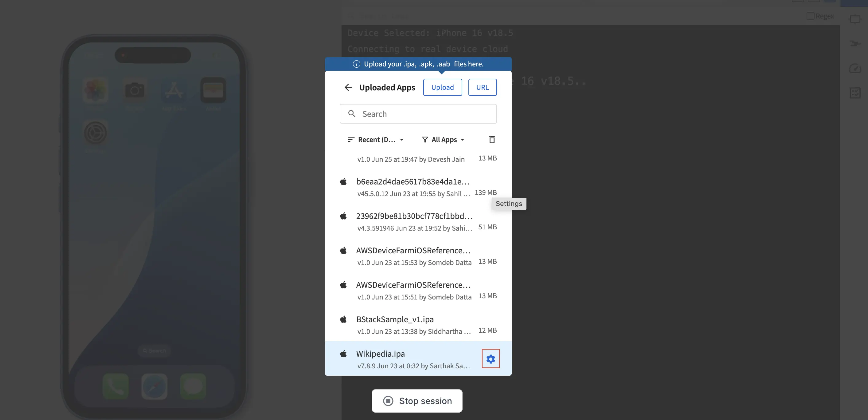Focus the Search apps field
Screen dimensions: 868x420
pyautogui.click(x=418, y=114)
